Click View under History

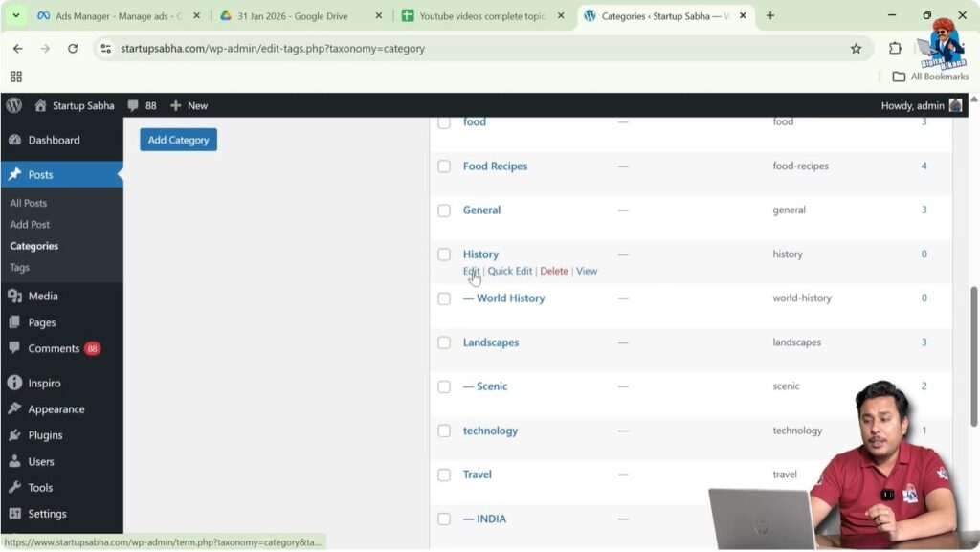coord(587,271)
